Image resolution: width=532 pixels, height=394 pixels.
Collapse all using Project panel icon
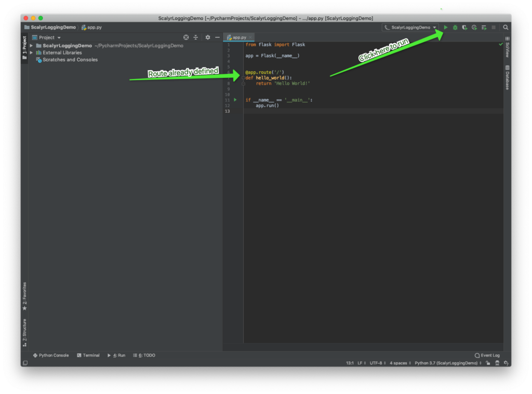click(x=196, y=37)
